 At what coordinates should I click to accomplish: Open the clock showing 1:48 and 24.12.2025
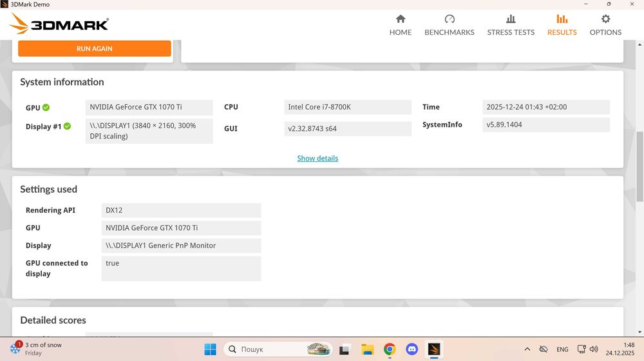620,349
